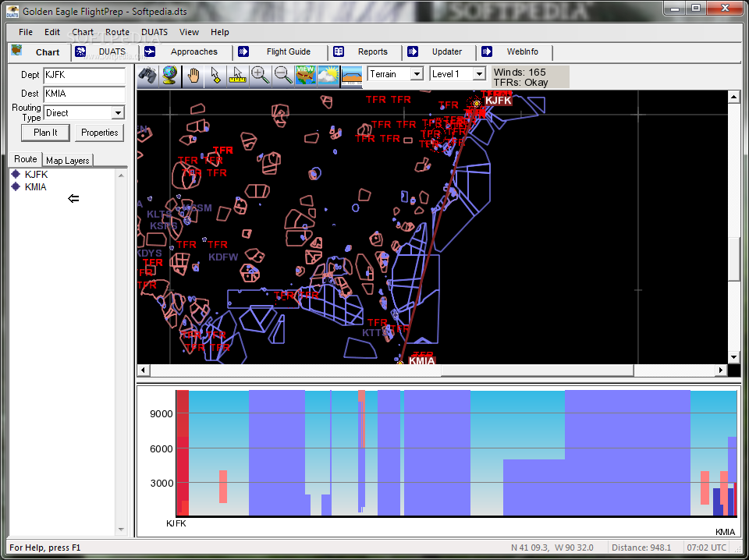Open the Terrain dropdown

point(417,74)
